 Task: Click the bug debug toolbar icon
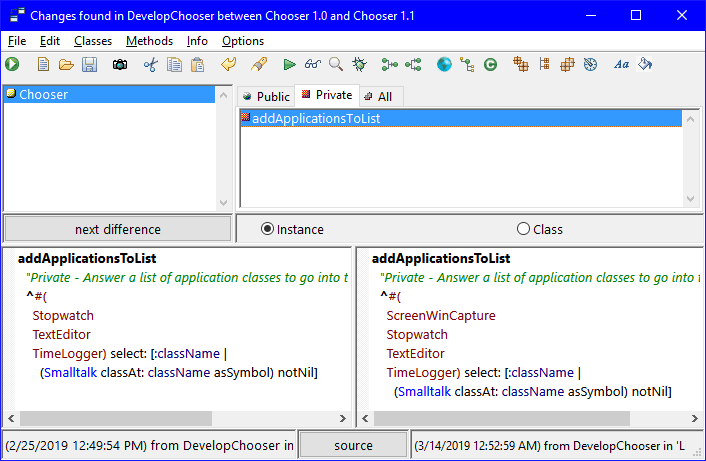(x=359, y=65)
